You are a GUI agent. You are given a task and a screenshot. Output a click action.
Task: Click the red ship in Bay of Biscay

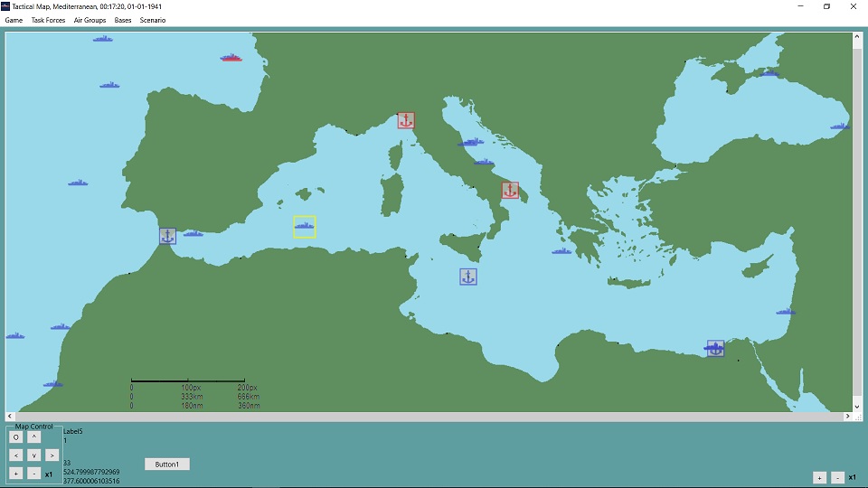(231, 58)
